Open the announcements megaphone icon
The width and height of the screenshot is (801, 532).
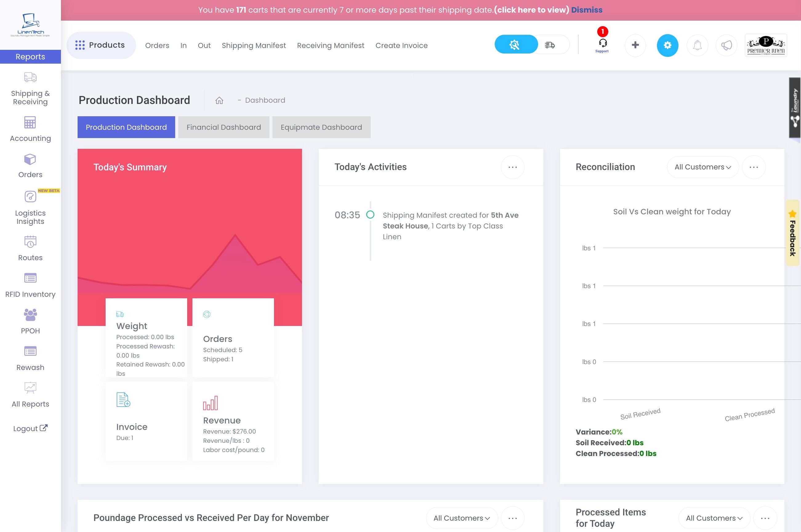click(726, 45)
